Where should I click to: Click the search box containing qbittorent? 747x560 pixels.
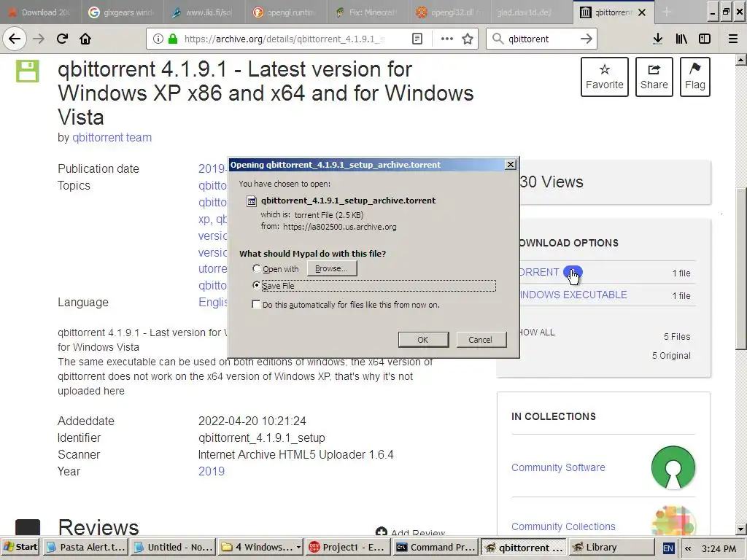click(x=541, y=39)
